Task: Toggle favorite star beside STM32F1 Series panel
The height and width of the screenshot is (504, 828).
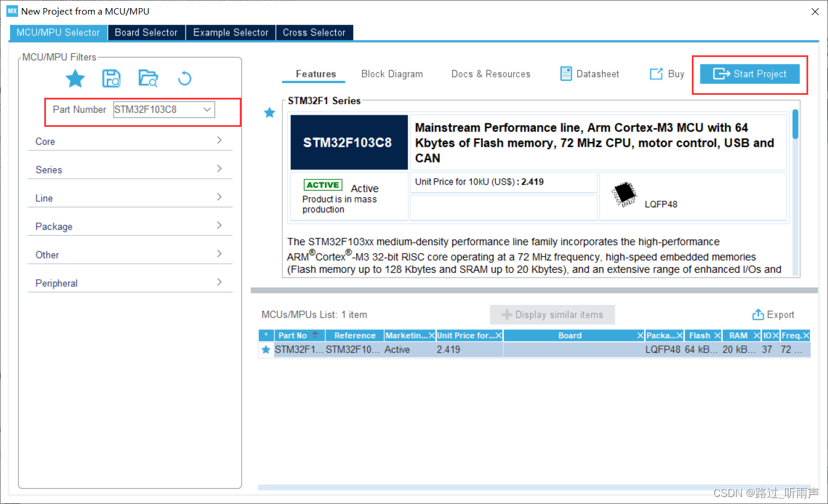Action: (x=269, y=113)
